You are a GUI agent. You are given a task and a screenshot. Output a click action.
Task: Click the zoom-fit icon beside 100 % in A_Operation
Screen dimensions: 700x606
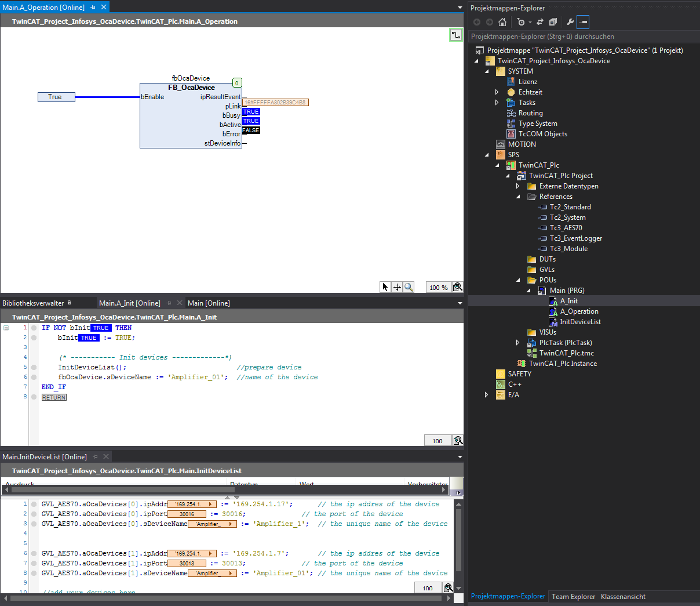(x=457, y=287)
